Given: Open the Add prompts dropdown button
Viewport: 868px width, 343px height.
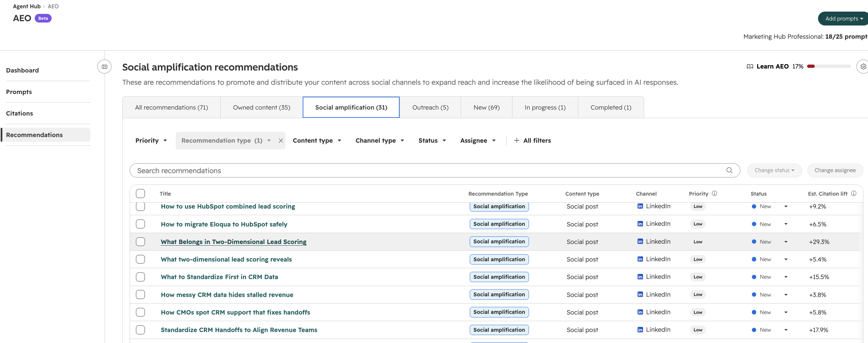Looking at the screenshot, I should [x=843, y=19].
